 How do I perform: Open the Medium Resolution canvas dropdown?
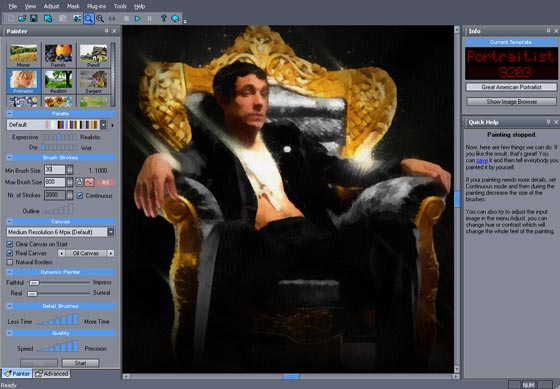tap(111, 232)
